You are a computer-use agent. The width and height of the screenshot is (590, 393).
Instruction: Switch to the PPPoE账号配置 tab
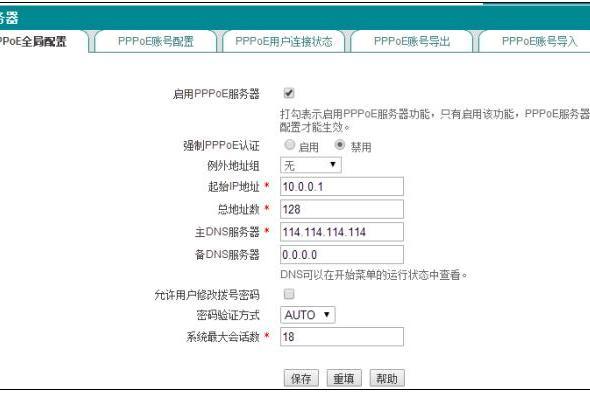156,41
